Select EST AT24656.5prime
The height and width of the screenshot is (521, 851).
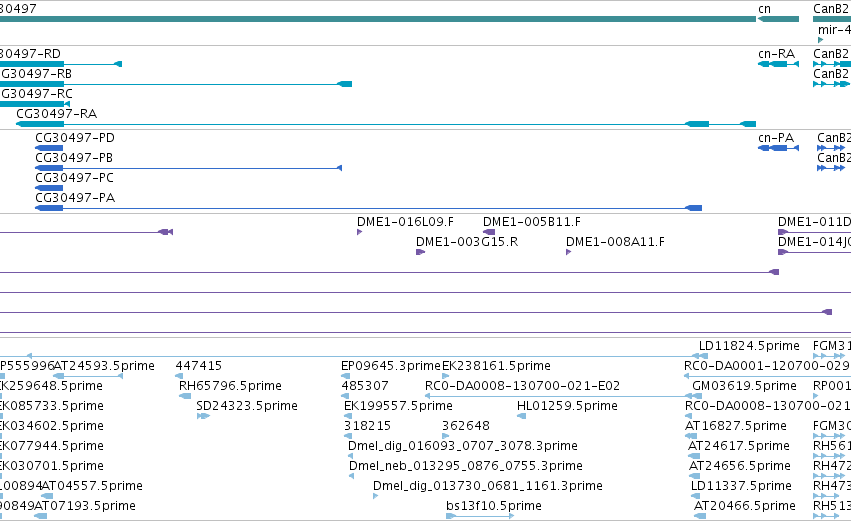[x=694, y=476]
